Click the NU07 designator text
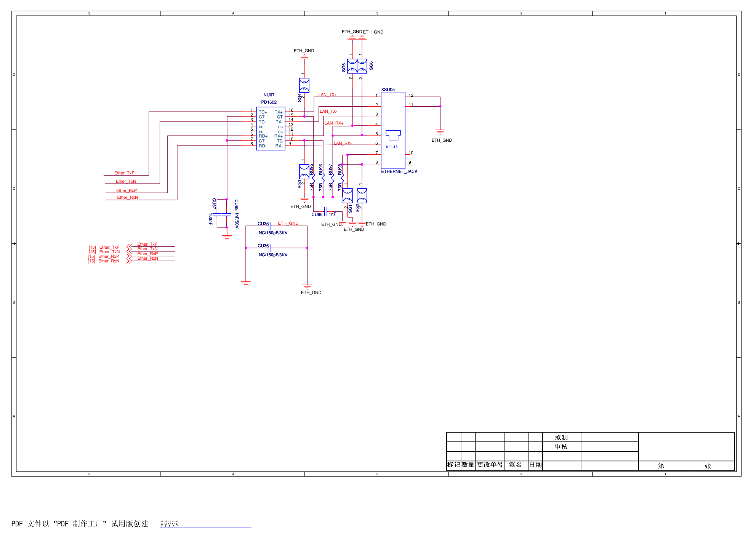This screenshot has width=756, height=534. pyautogui.click(x=269, y=95)
